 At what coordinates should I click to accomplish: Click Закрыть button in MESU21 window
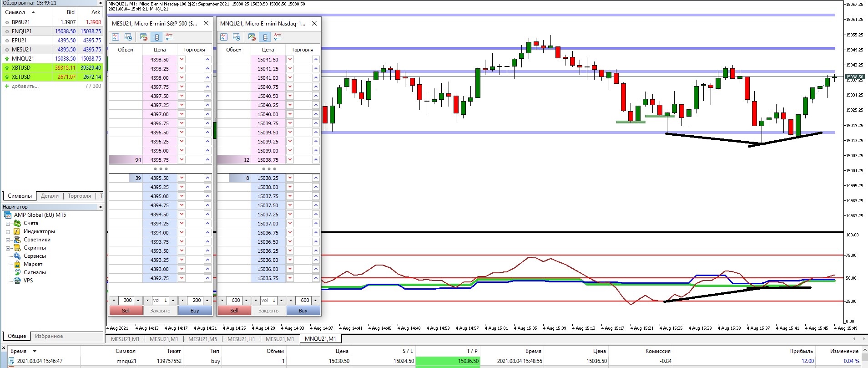pyautogui.click(x=160, y=311)
